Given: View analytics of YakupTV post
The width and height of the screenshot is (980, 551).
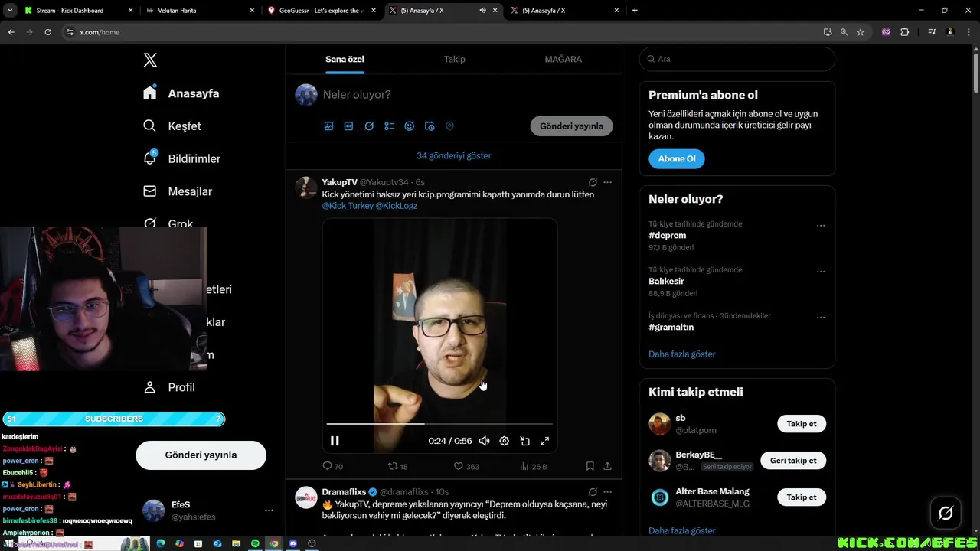Looking at the screenshot, I should [x=533, y=466].
